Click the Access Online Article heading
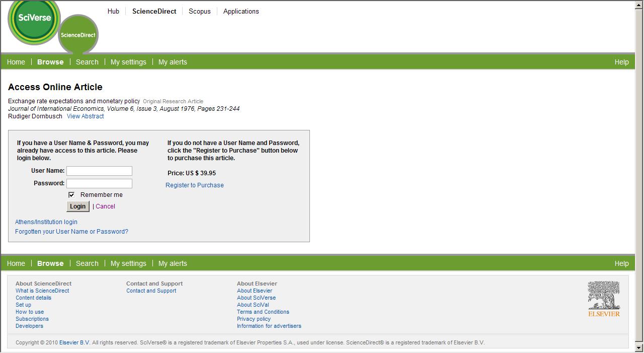Screen dimensions: 644x353 pyautogui.click(x=55, y=87)
